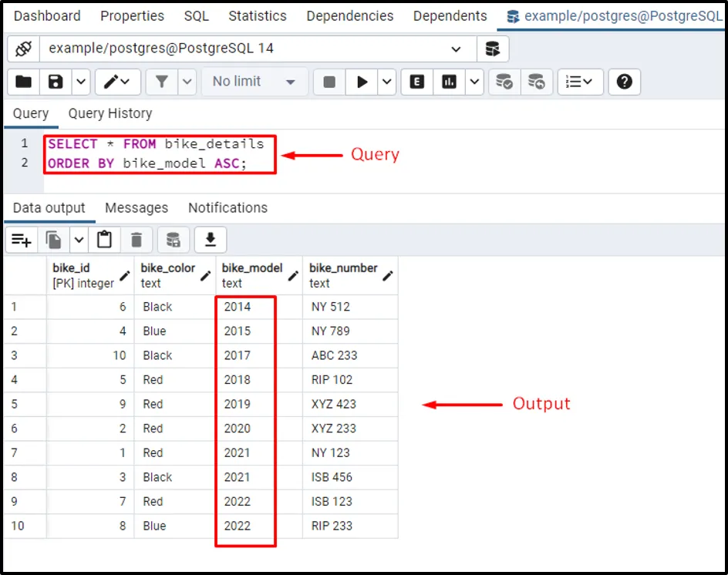Select the cell containing ABC 233
This screenshot has height=575, width=728.
click(x=334, y=355)
